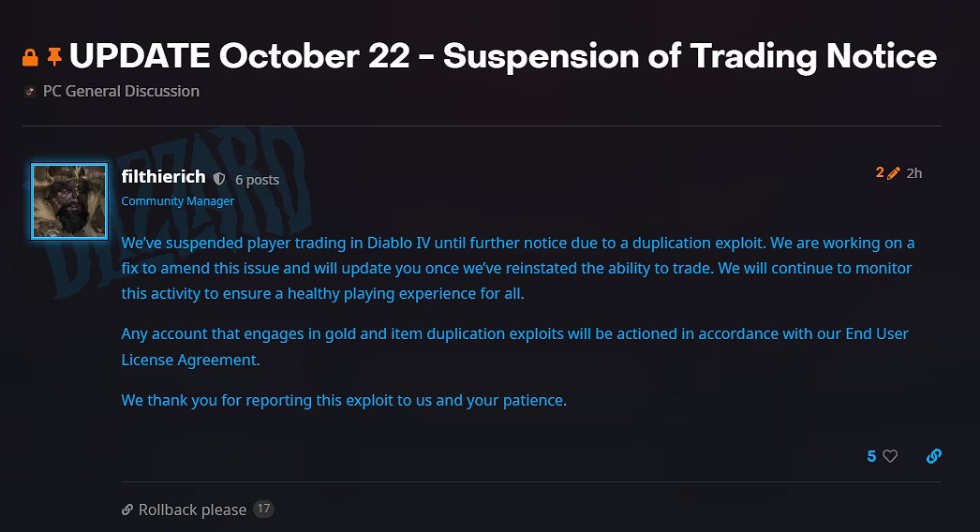Click the Community Manager title label
This screenshot has height=532, width=980.
178,201
